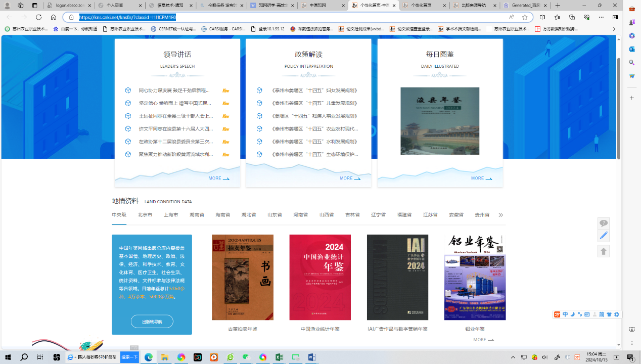
Task: Expand bookmarks bar overflow chevron
Action: point(614,29)
